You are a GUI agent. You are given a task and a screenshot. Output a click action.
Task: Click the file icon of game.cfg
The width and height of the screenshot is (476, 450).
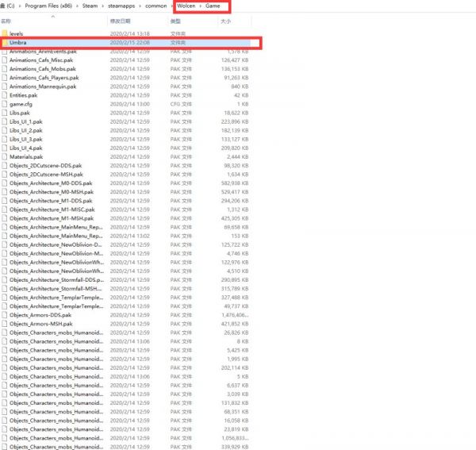4,104
